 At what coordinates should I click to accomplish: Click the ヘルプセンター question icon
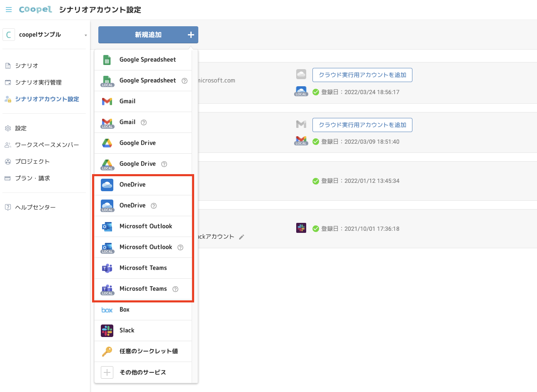click(x=7, y=207)
